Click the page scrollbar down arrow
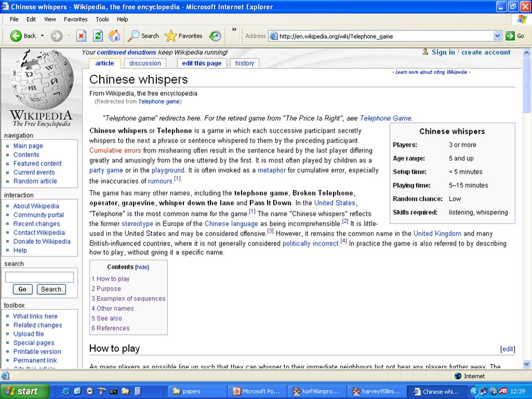532x399 pixels. pyautogui.click(x=526, y=365)
